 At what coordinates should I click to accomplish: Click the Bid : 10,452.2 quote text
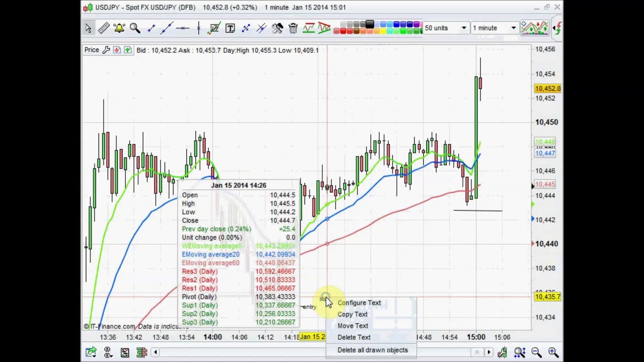(156, 50)
